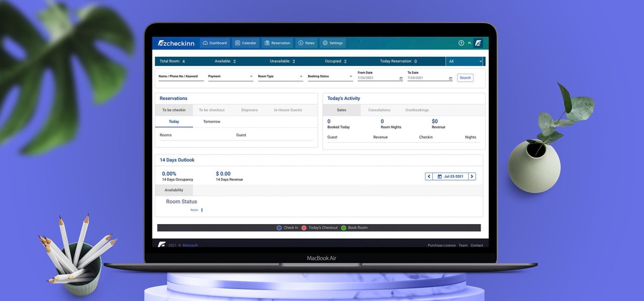Click the red Today's Checkout legend circle
The height and width of the screenshot is (301, 644).
[304, 228]
